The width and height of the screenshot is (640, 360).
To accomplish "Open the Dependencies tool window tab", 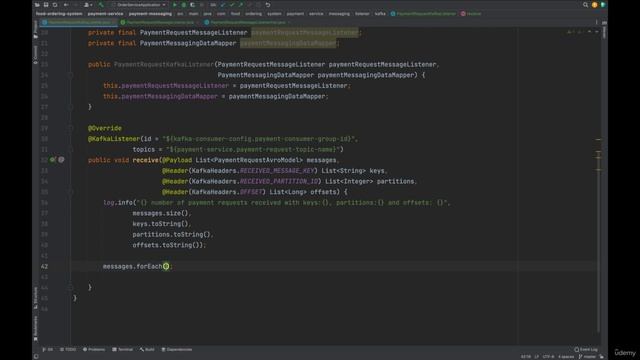I will (x=177, y=350).
